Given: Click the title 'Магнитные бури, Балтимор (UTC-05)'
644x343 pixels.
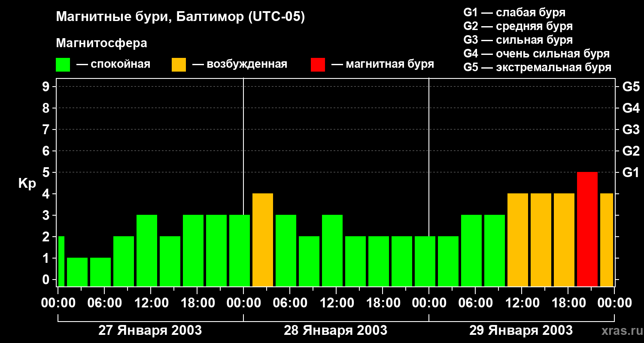Looking at the screenshot, I should pos(180,17).
